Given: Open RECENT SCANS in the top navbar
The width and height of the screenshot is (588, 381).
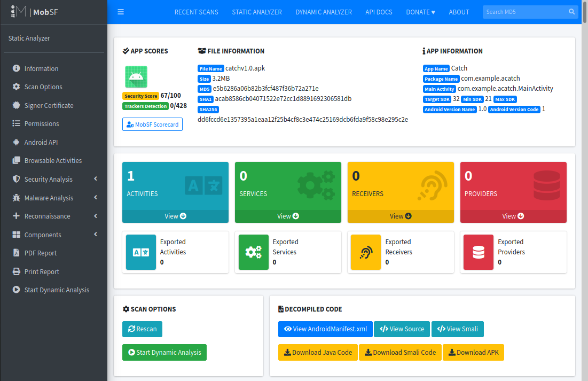Looking at the screenshot, I should (196, 12).
